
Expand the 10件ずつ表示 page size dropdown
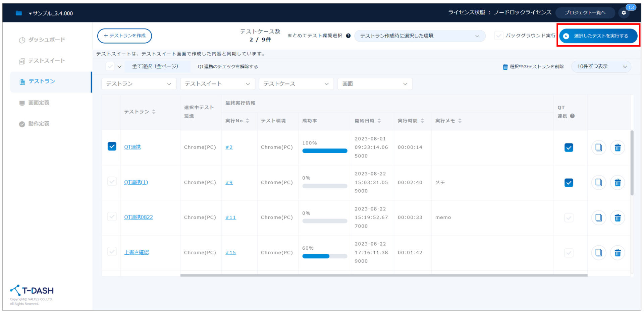[x=601, y=66]
